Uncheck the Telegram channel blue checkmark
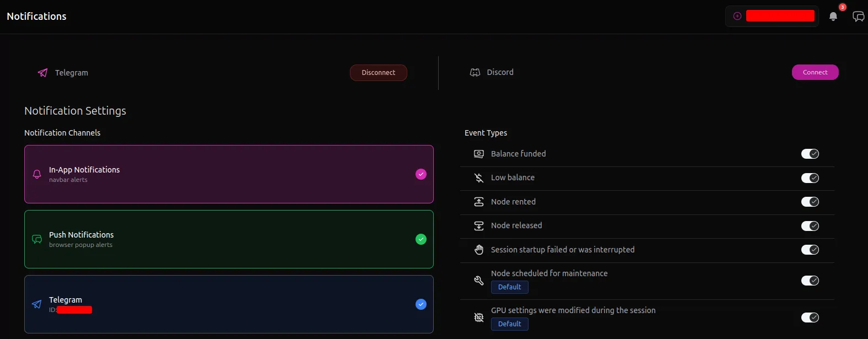Image resolution: width=868 pixels, height=339 pixels. (x=421, y=304)
